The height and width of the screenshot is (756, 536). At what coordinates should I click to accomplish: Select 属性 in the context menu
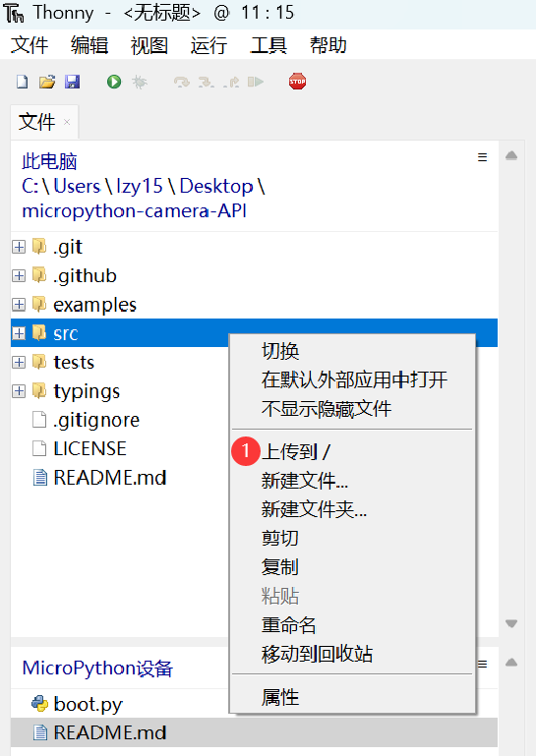pos(280,697)
